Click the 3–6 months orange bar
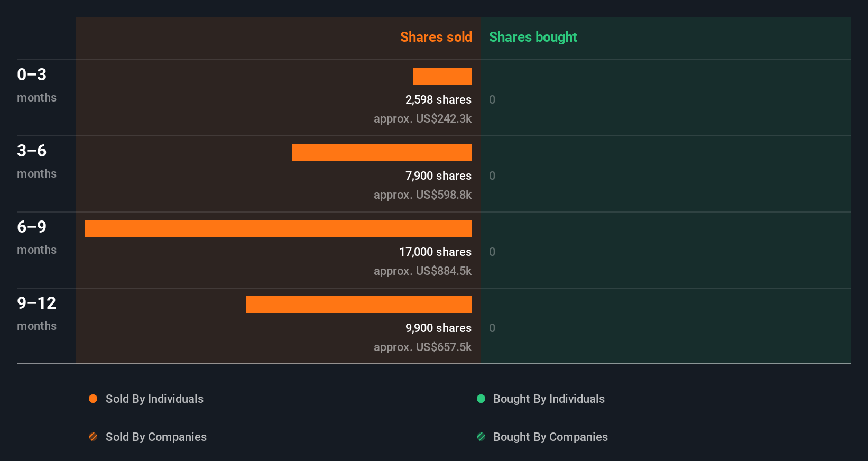The width and height of the screenshot is (868, 461). coord(382,152)
